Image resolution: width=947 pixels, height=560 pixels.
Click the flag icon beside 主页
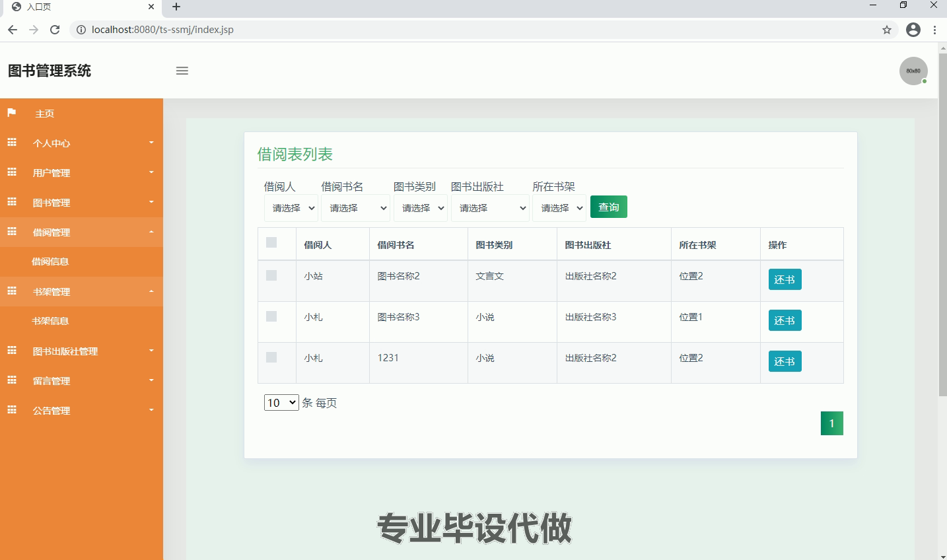click(12, 113)
